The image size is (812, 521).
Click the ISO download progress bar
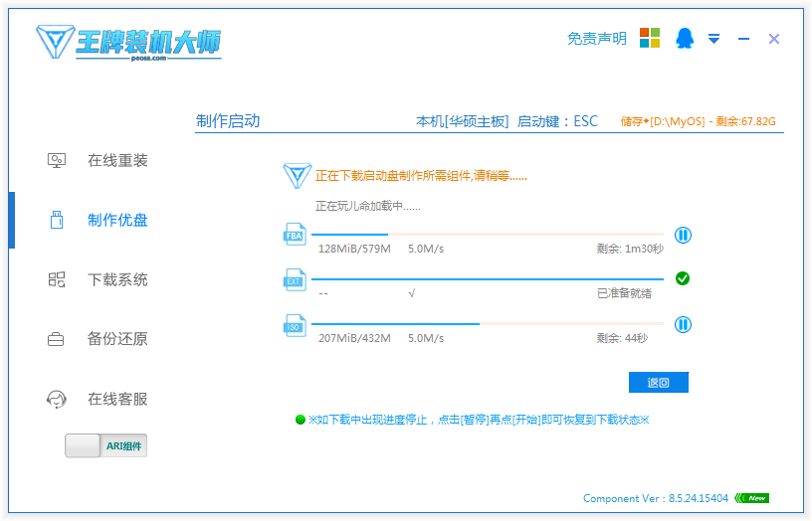pos(488,324)
